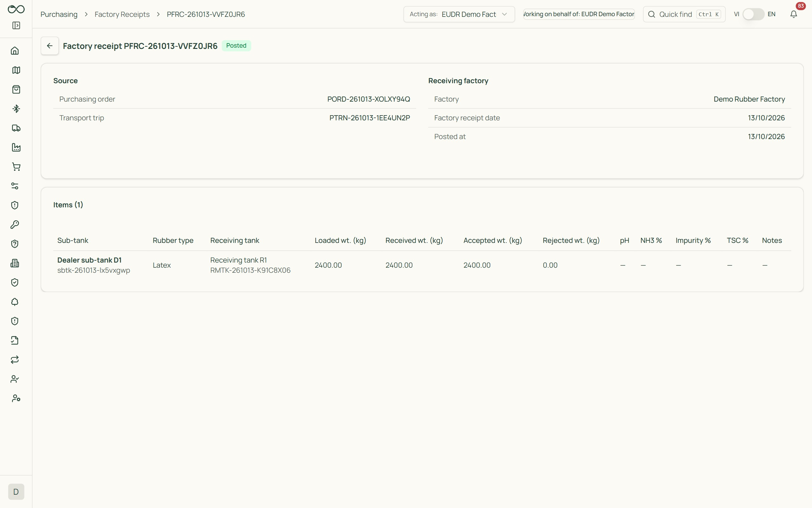This screenshot has width=812, height=508.
Task: Open the shield question-mark sidebar icon
Action: (15, 244)
